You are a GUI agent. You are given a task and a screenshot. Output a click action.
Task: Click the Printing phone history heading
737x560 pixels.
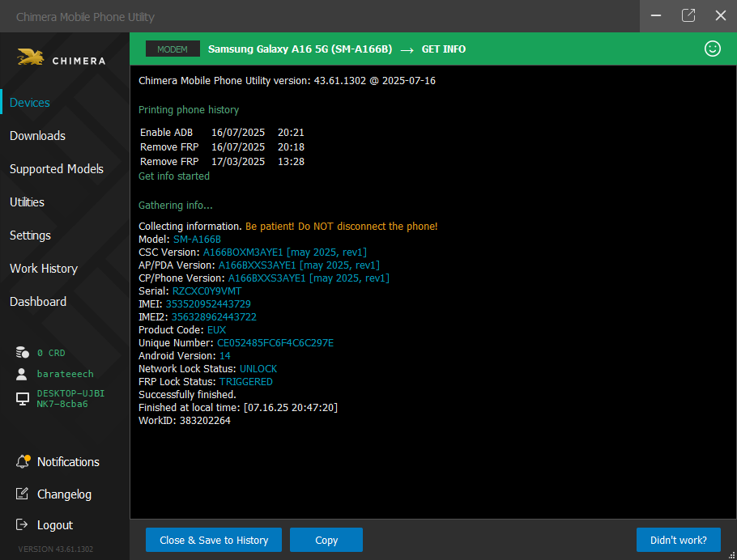click(x=189, y=110)
